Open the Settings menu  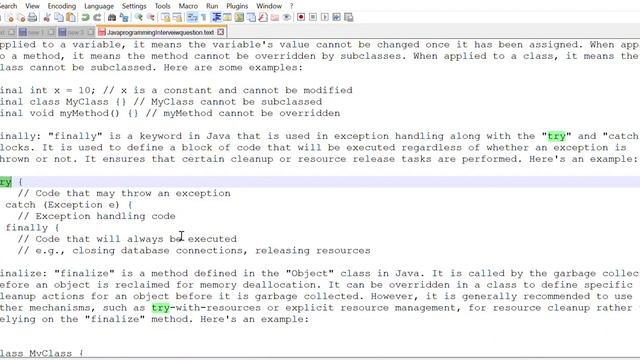[134, 6]
